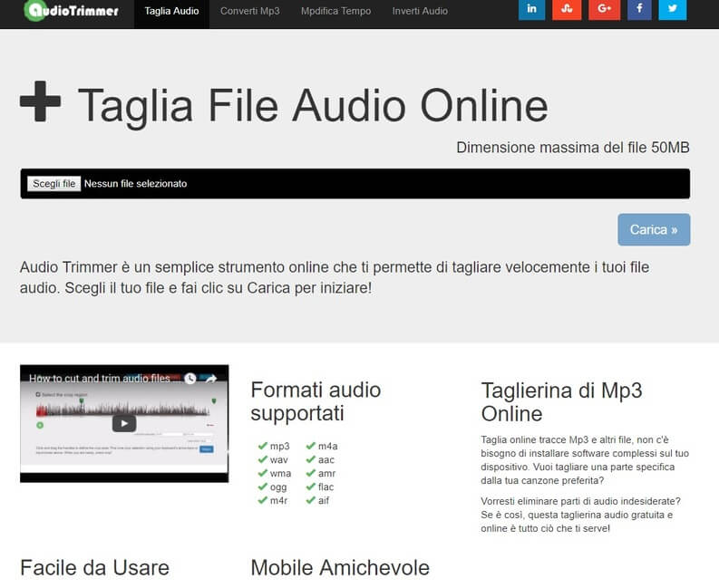Screen dimensions: 719x588
Task: Click Dimensione massima del file 50MB text
Action: (573, 148)
